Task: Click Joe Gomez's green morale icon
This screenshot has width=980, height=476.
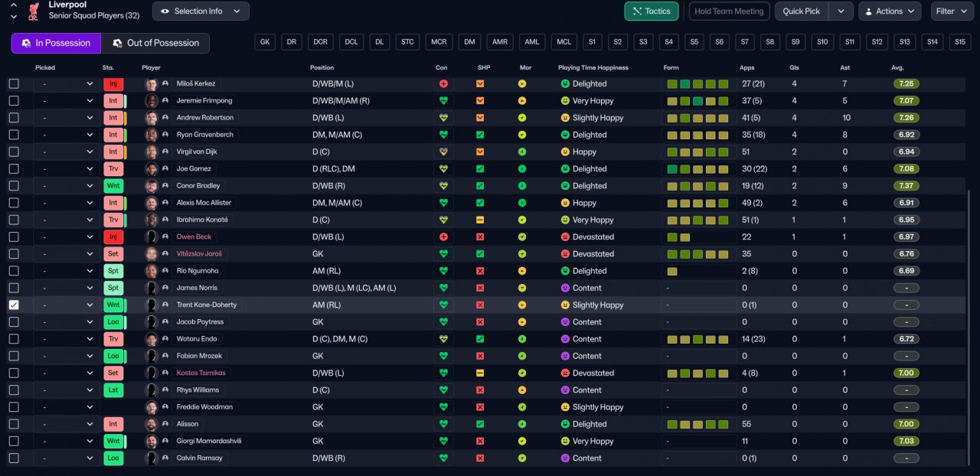Action: 522,168
